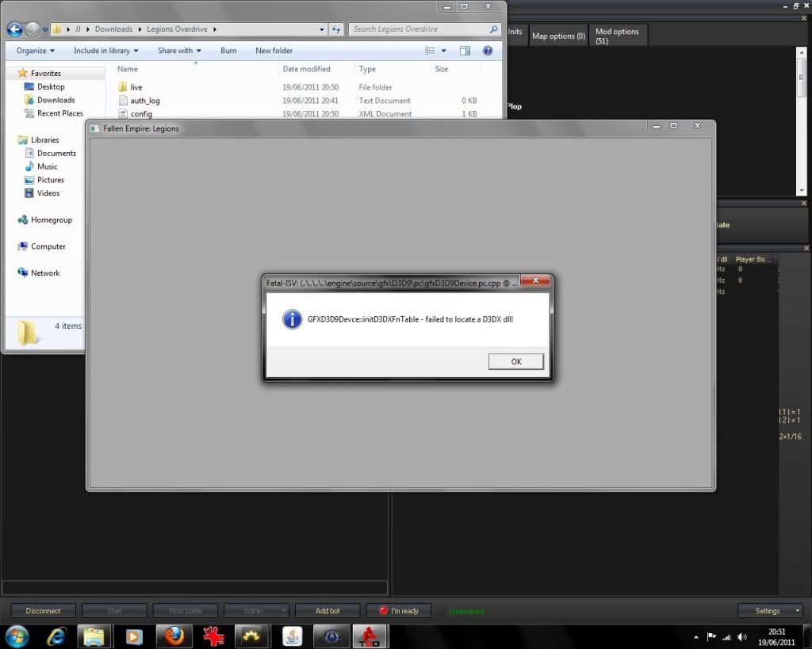Click the Disconnect button in the lobby

click(x=43, y=611)
